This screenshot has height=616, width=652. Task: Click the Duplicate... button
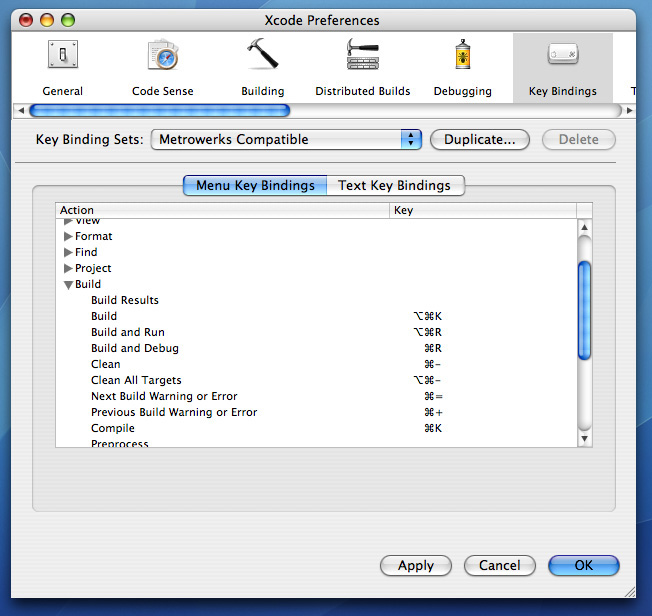click(479, 140)
